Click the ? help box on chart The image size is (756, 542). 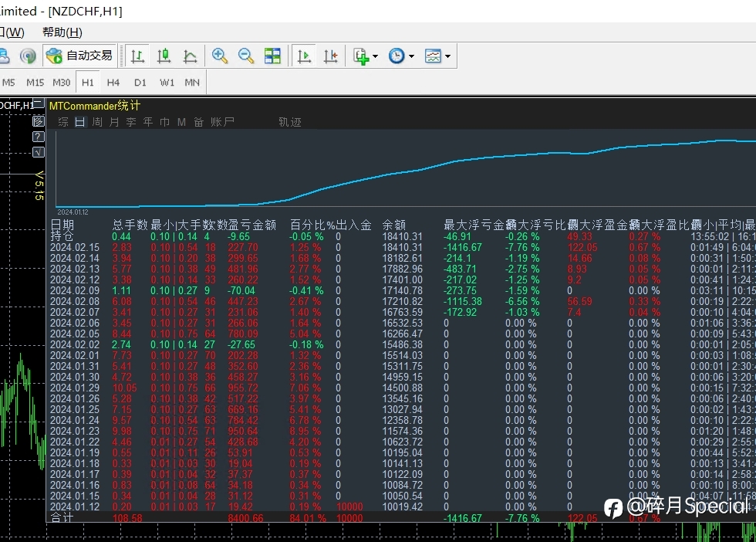point(38,137)
